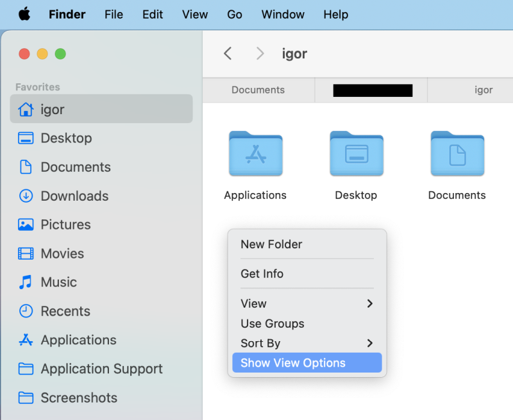Viewport: 513px width, 420px height.
Task: Select New Folder from the context menu
Action: pos(271,244)
